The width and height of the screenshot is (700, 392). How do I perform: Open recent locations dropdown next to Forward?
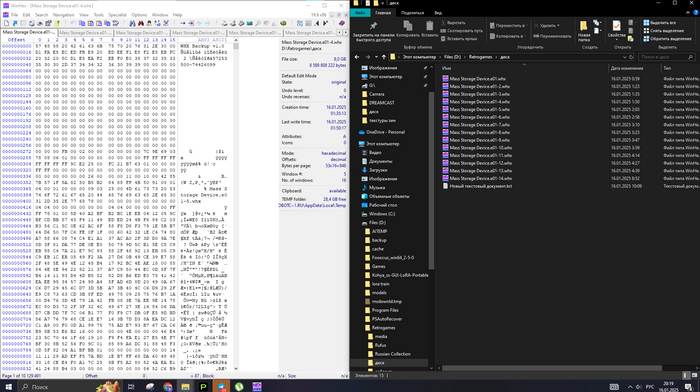click(x=376, y=57)
